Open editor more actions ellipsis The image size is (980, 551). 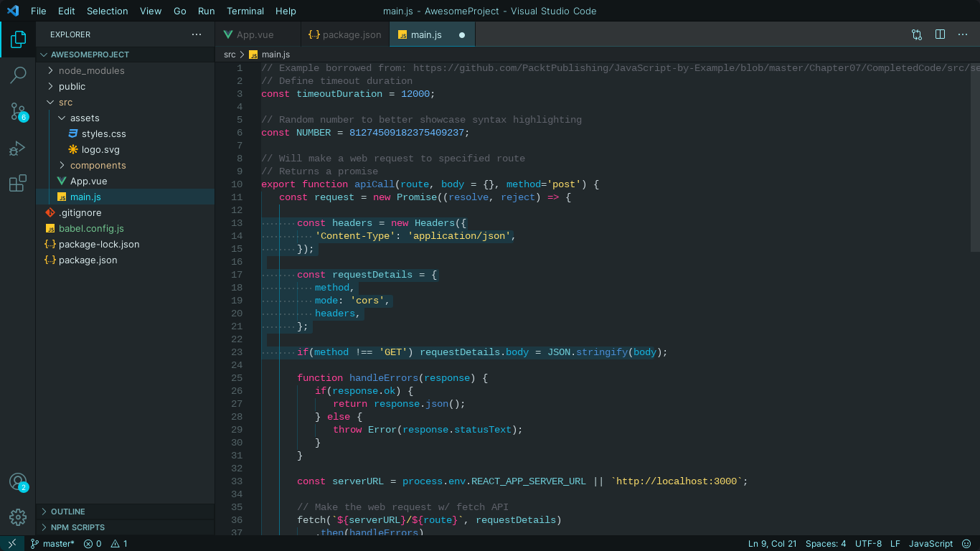(963, 34)
